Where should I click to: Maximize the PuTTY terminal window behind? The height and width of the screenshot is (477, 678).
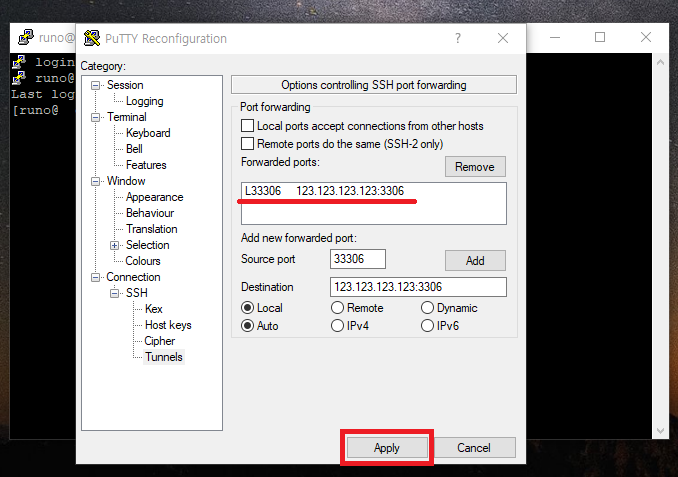point(600,37)
